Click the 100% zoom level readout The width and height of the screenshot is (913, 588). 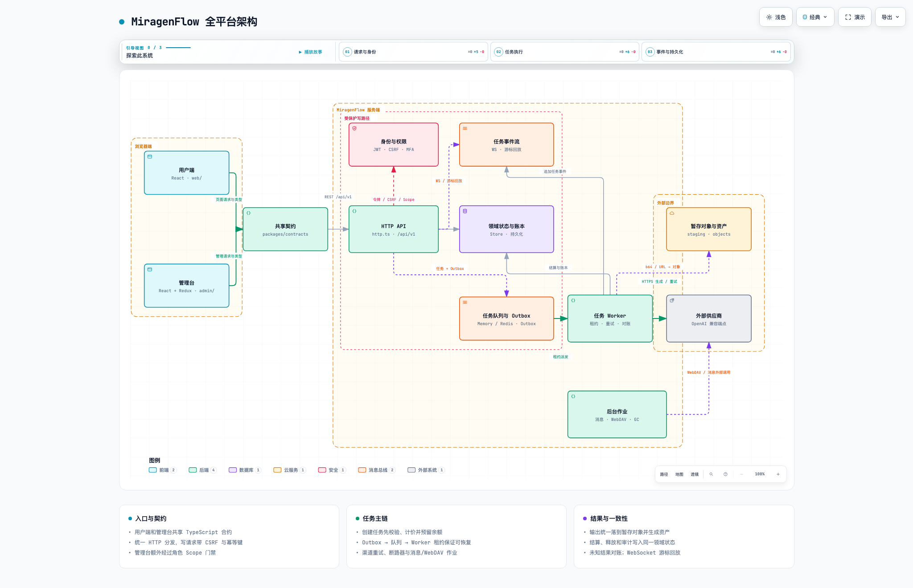point(760,474)
